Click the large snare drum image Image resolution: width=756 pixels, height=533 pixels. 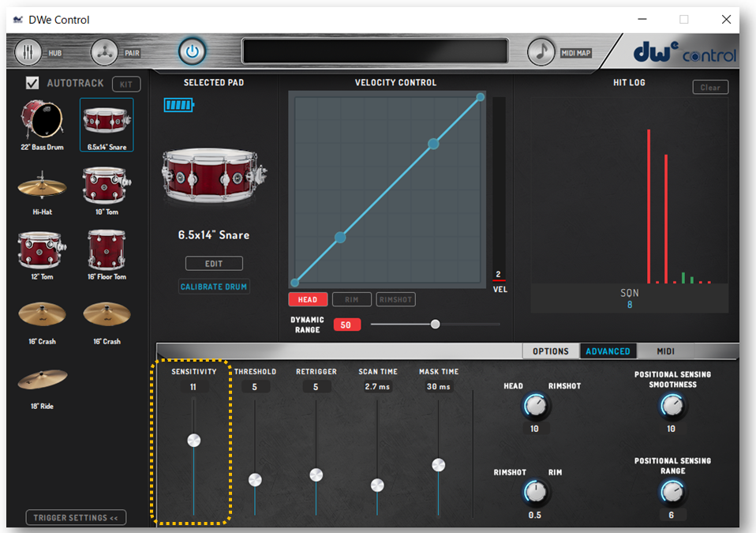pos(214,175)
